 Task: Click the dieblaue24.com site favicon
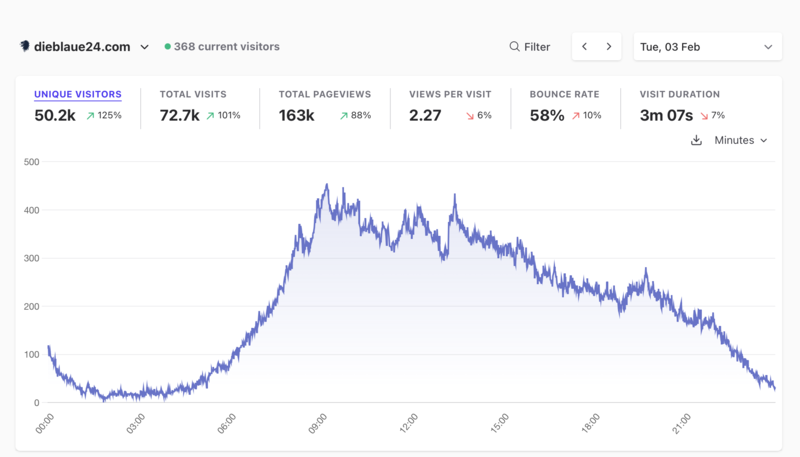(x=25, y=46)
